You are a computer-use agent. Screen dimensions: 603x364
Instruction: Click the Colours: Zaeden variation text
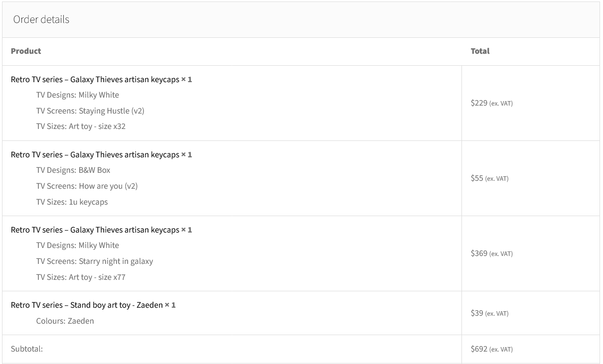(x=65, y=321)
